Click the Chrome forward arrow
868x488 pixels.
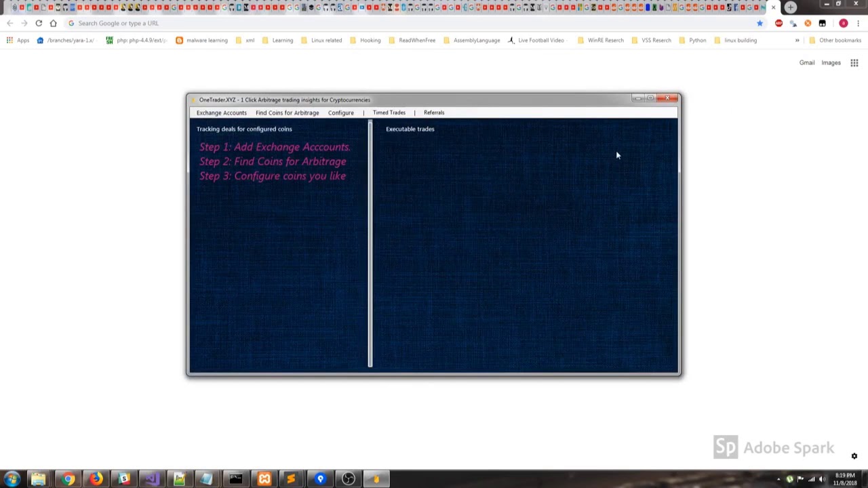(x=24, y=23)
